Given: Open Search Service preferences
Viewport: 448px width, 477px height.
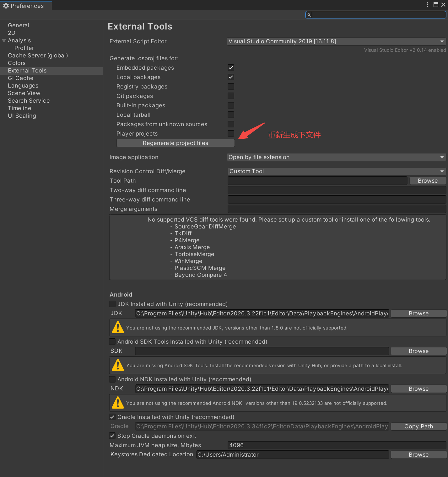Looking at the screenshot, I should click(29, 101).
